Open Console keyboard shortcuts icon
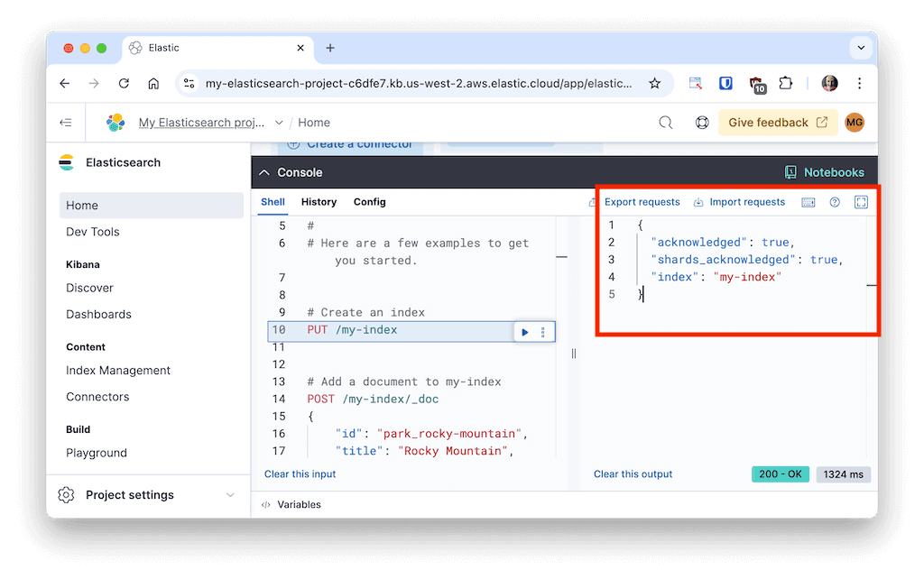Image resolution: width=924 pixels, height=579 pixels. pyautogui.click(x=808, y=202)
